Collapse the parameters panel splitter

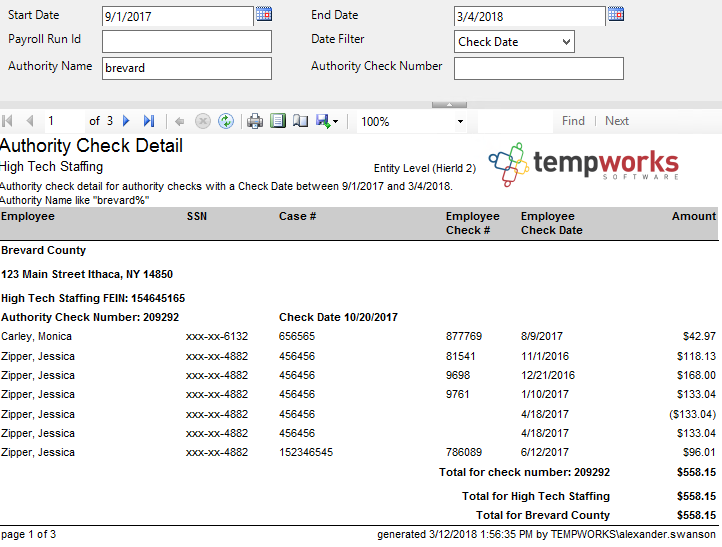(449, 105)
